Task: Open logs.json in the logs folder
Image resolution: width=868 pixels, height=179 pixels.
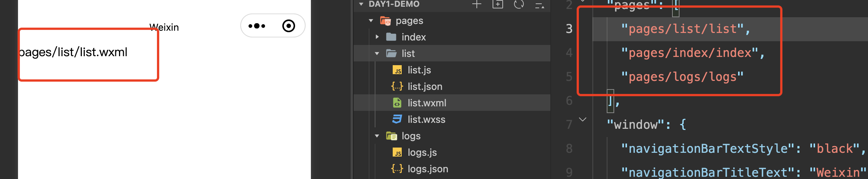Action: click(x=428, y=169)
